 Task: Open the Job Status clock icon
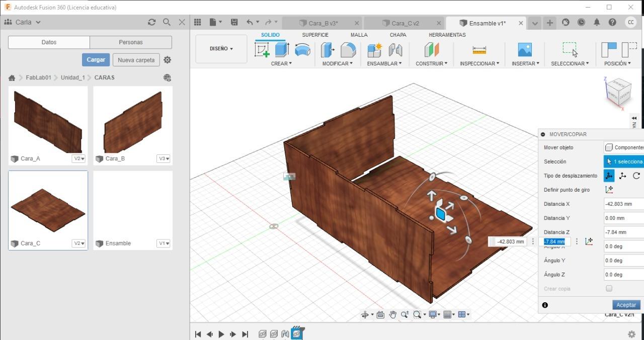[x=581, y=22]
